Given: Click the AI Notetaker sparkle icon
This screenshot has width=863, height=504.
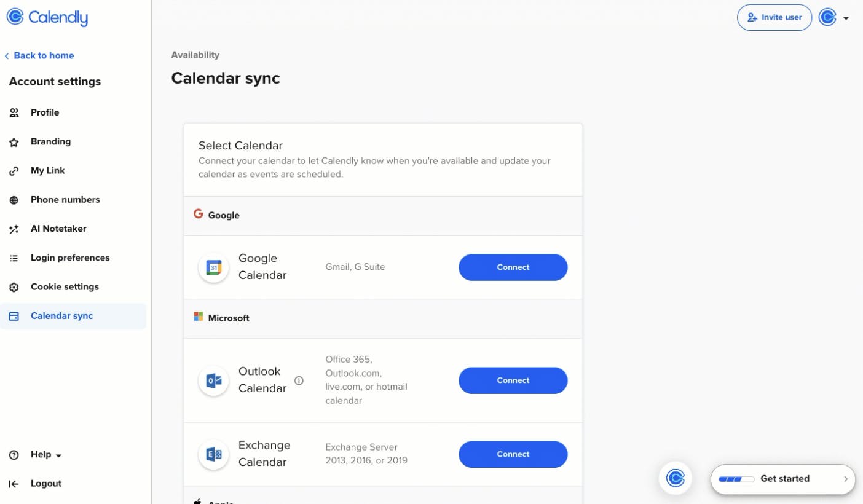Looking at the screenshot, I should click(14, 229).
